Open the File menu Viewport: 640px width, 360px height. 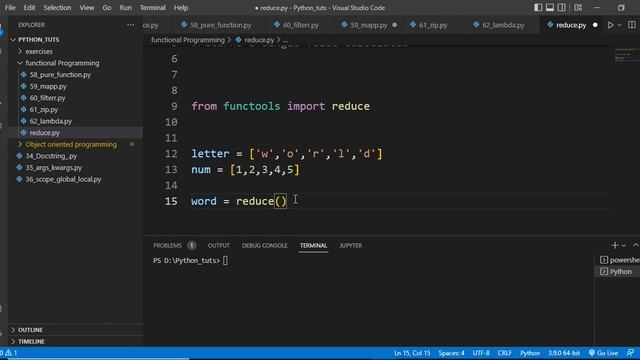[10, 7]
